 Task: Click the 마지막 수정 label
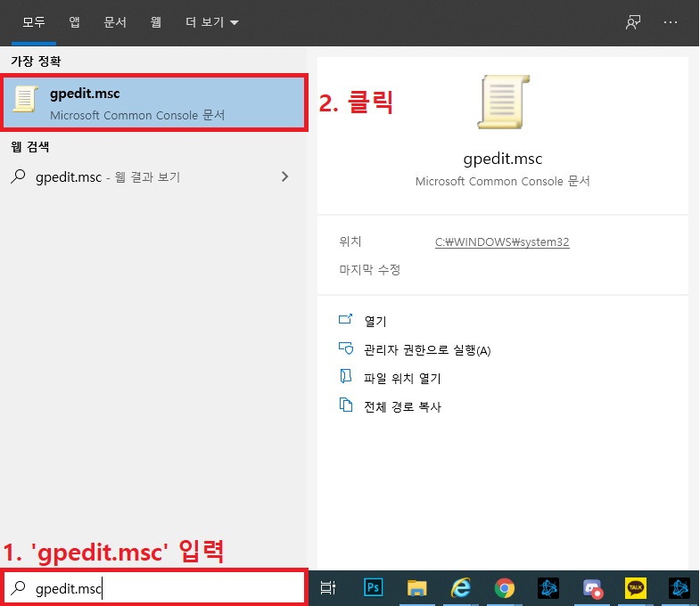[x=370, y=269]
